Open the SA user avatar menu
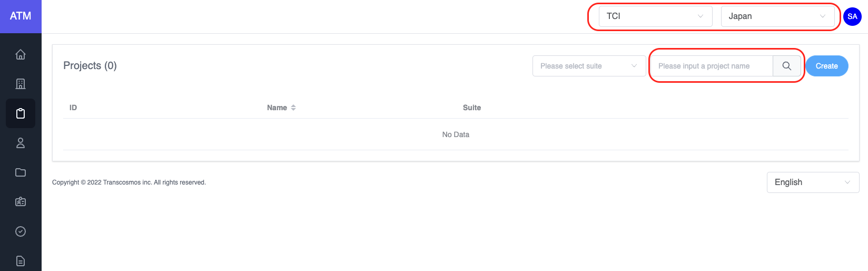The width and height of the screenshot is (868, 271). click(x=852, y=16)
